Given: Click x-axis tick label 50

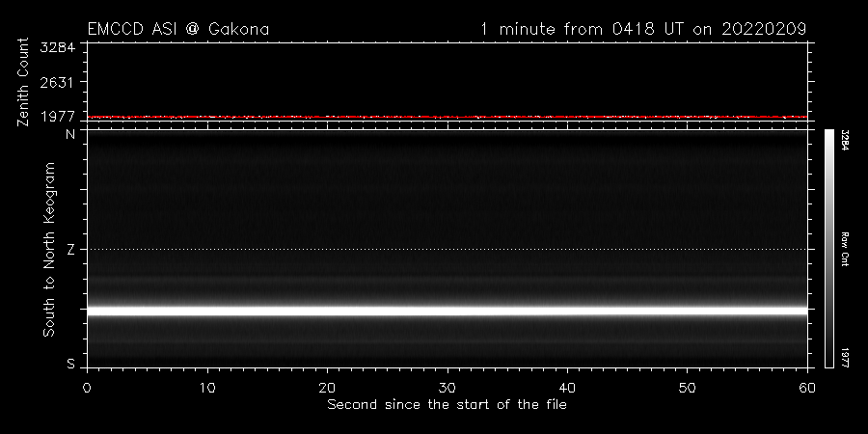Looking at the screenshot, I should [687, 388].
